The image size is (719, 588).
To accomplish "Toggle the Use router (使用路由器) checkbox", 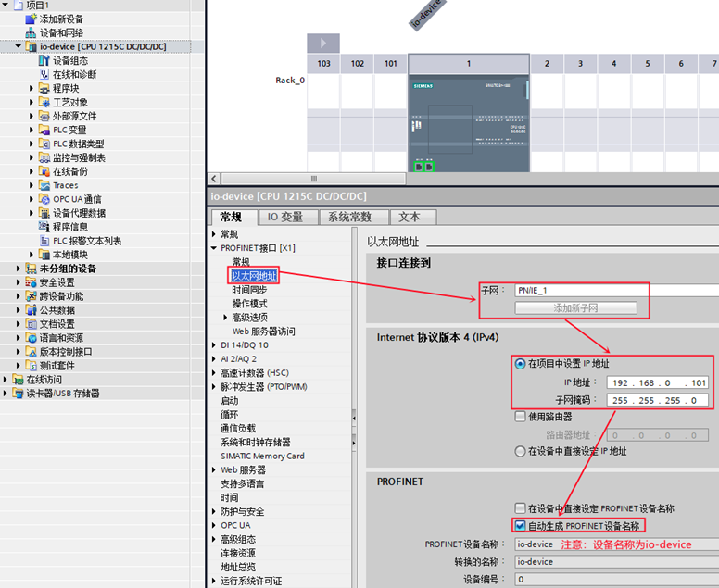I will pyautogui.click(x=520, y=417).
